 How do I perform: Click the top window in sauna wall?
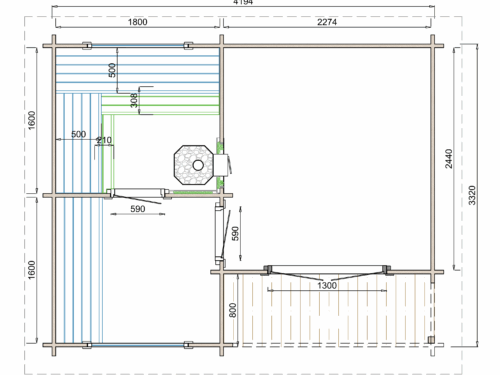(138, 45)
